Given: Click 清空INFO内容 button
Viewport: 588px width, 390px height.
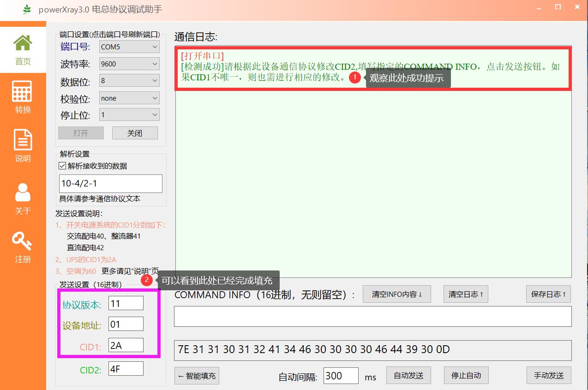Looking at the screenshot, I should (x=397, y=294).
